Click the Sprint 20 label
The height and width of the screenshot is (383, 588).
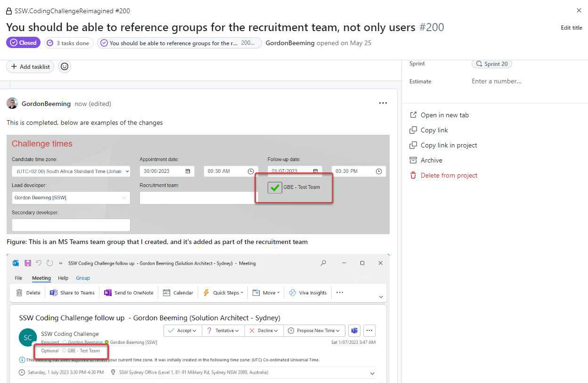(x=492, y=64)
